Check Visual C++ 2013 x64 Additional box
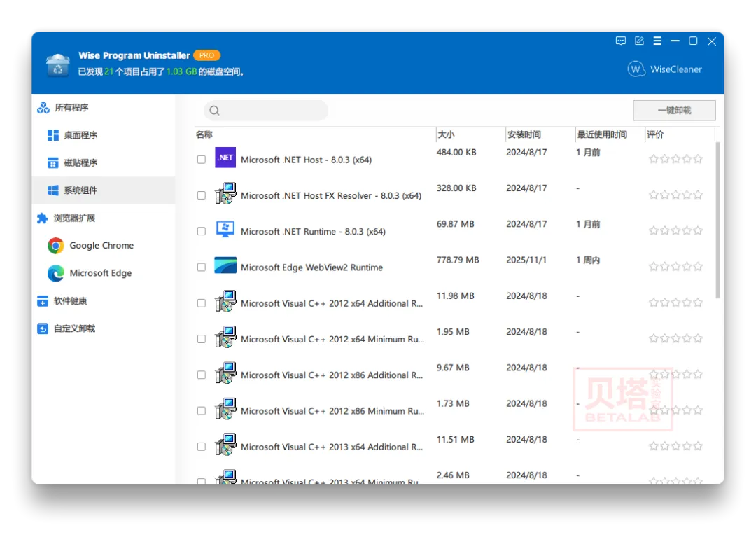 click(x=202, y=447)
